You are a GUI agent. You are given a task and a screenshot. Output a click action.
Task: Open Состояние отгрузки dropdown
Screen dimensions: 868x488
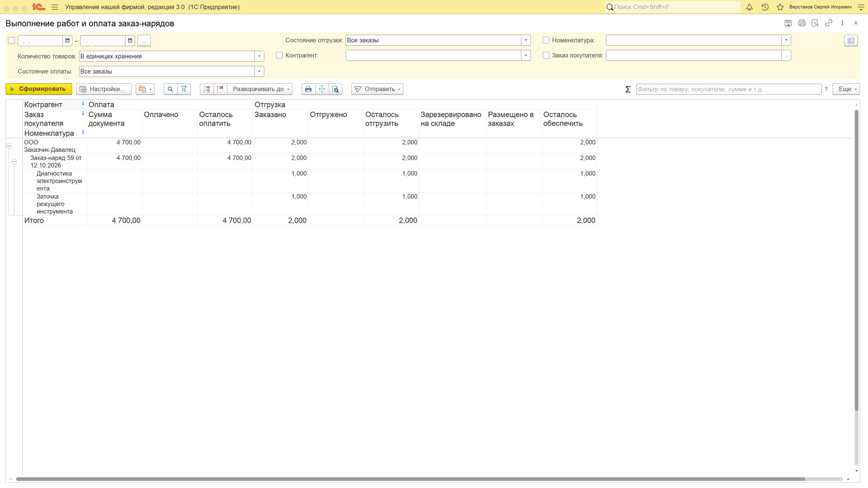point(526,40)
